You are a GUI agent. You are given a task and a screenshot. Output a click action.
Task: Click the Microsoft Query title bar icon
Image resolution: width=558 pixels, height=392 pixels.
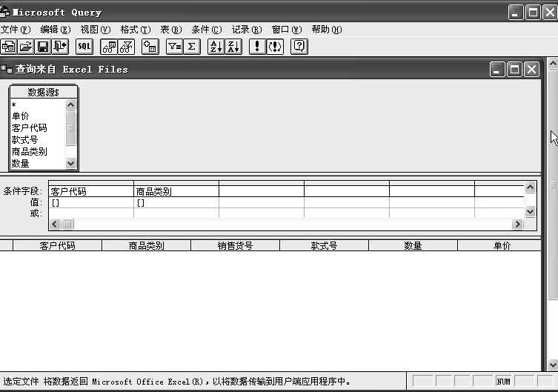point(4,12)
